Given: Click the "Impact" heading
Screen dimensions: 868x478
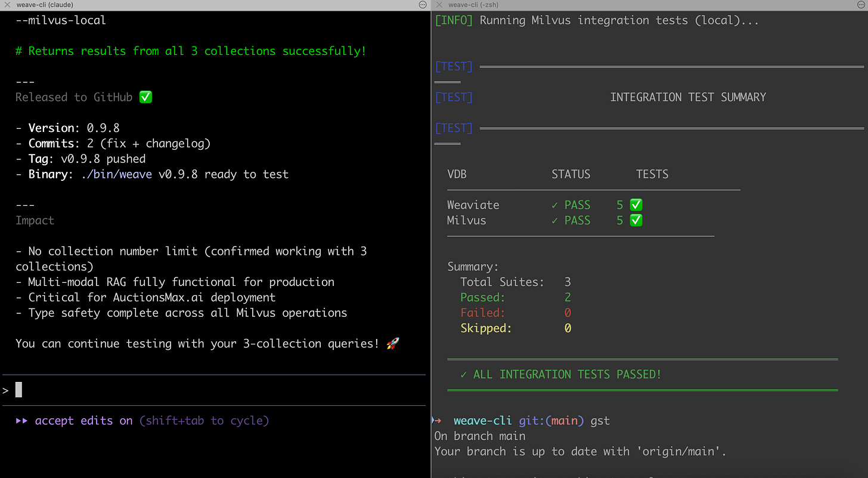Looking at the screenshot, I should click(35, 221).
